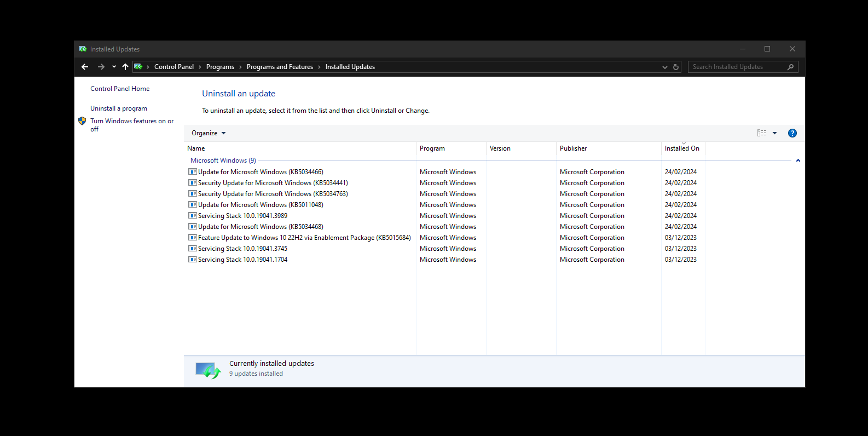
Task: Click the Control Panel icon in address bar
Action: (x=138, y=67)
